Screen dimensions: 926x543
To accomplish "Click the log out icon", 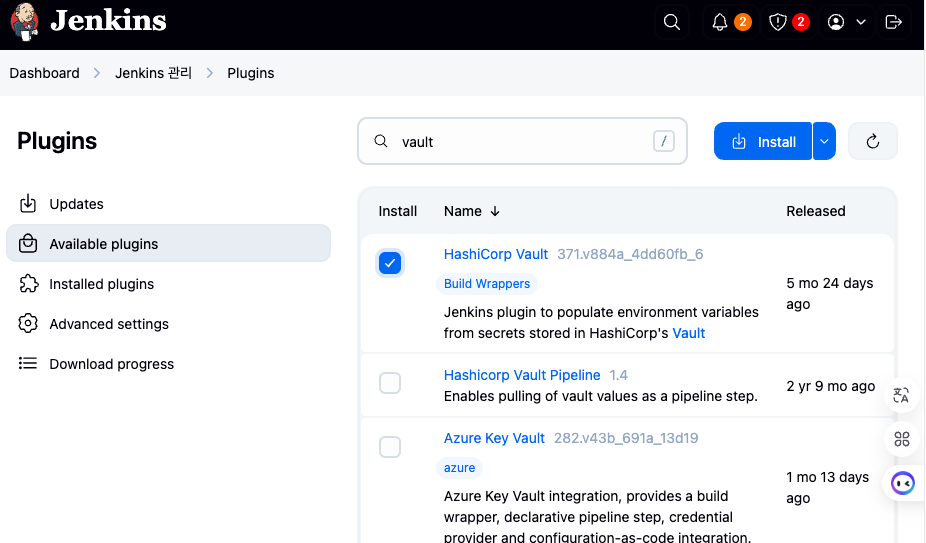I will click(894, 22).
